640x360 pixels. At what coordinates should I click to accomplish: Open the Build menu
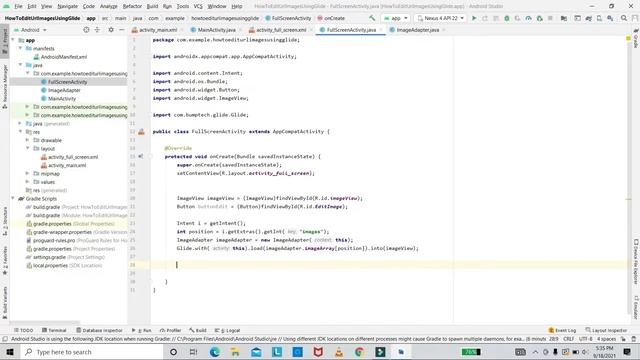152,6
